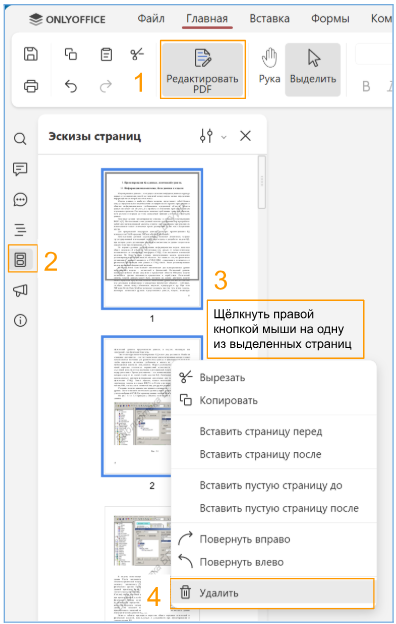Screen dimensions: 396x624
Task: Click the Cut scissors icon in toolbar
Action: (137, 54)
